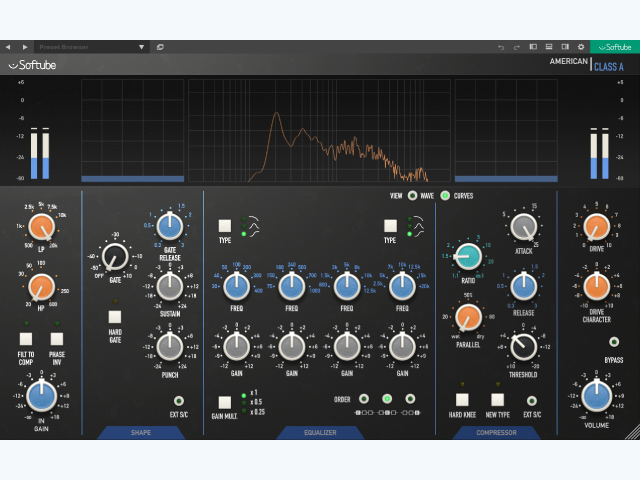This screenshot has width=640, height=480.
Task: Select the third ORDER radio button
Action: pos(410,399)
